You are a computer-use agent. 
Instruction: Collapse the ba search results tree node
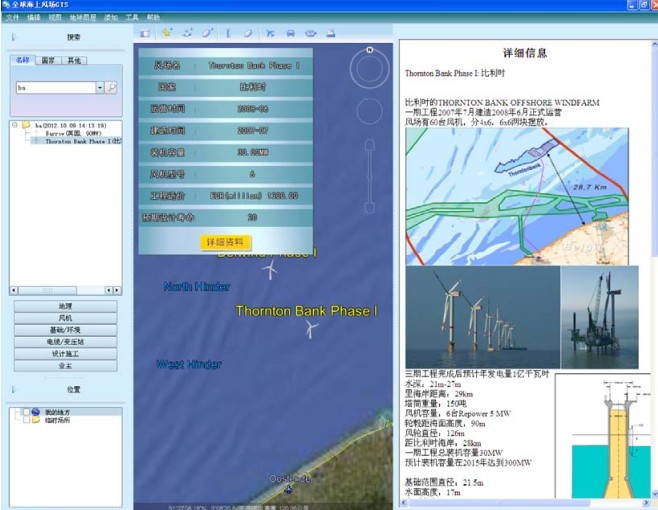[15, 125]
